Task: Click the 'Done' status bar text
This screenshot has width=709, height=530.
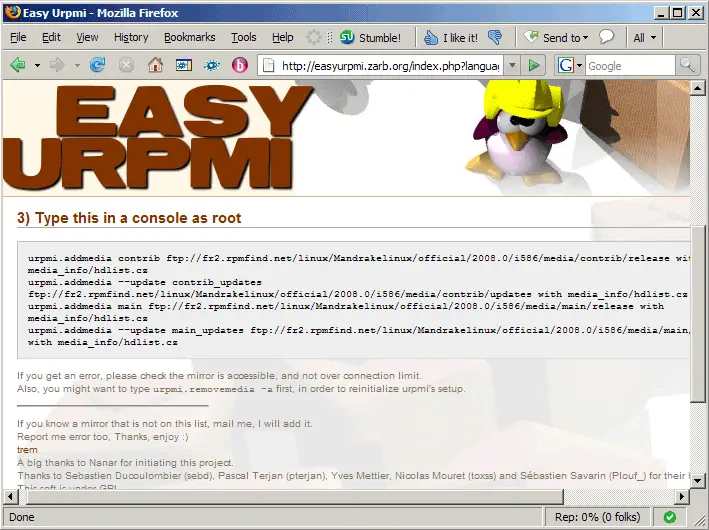Action: [x=22, y=517]
